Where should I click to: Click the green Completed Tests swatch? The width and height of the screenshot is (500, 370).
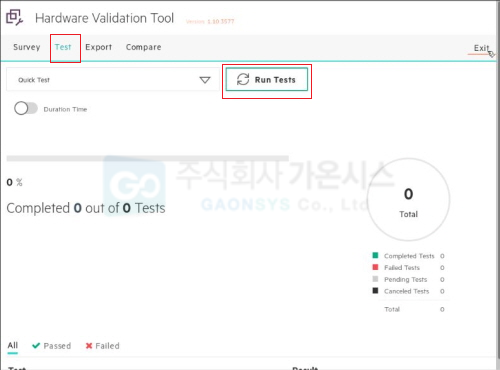click(x=375, y=255)
